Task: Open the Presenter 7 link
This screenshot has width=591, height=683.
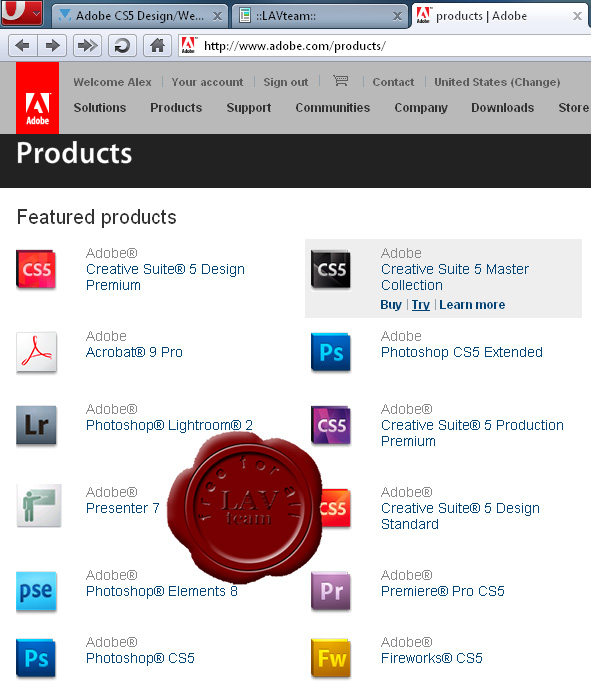Action: click(123, 508)
